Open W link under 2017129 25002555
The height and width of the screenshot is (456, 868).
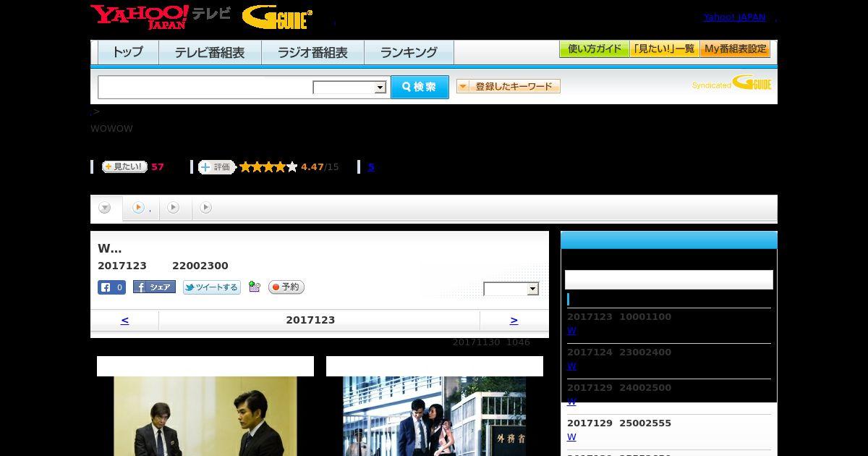[571, 437]
